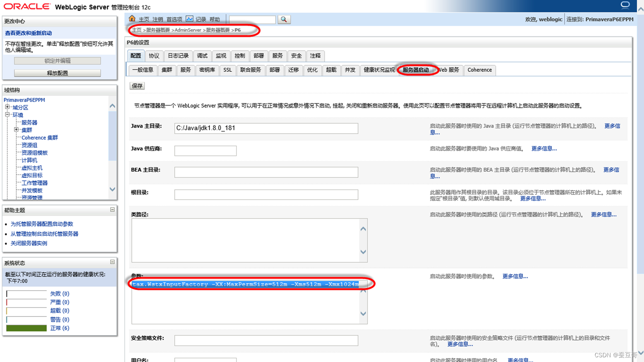The height and width of the screenshot is (362, 644).
Task: Click the 锁定并编辑 button
Action: coord(58,61)
